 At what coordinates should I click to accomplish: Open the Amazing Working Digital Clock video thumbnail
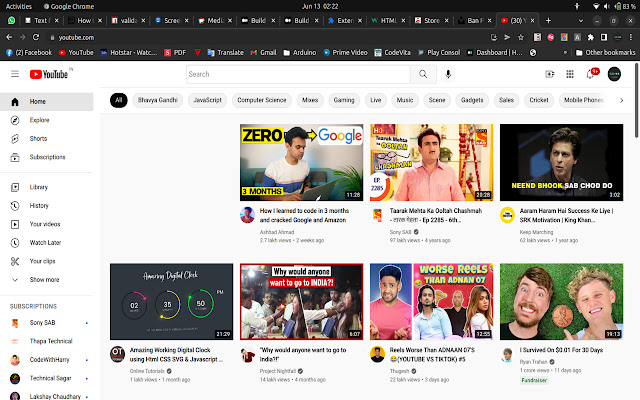(x=170, y=301)
